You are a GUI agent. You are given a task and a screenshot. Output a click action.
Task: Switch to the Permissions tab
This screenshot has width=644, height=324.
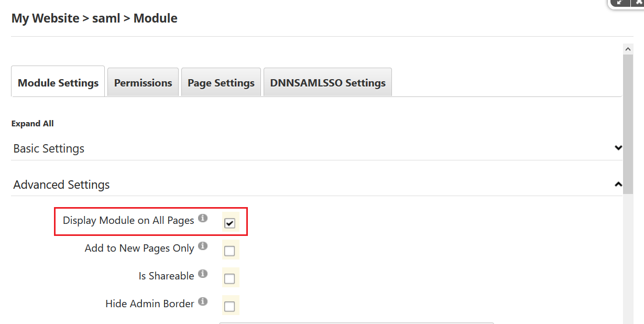point(143,82)
